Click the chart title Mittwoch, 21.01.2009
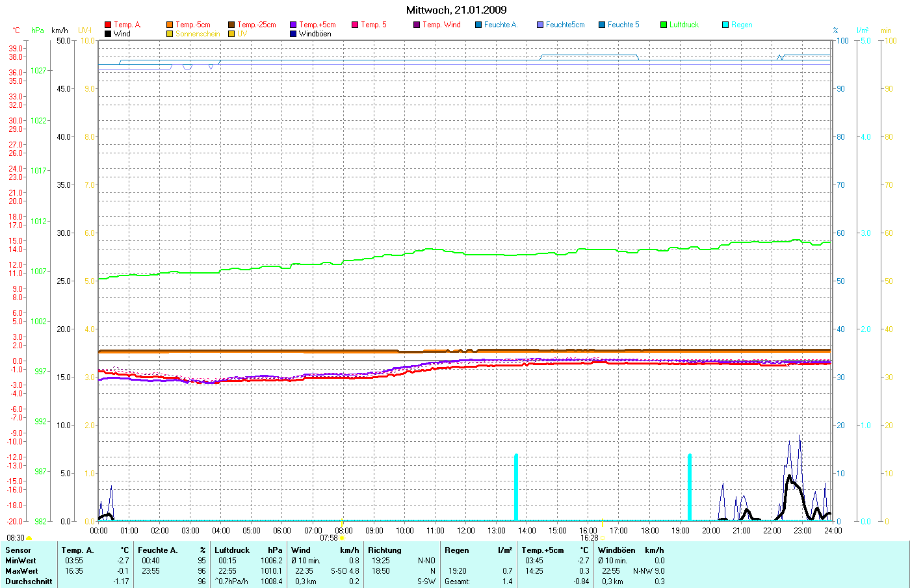910x588 pixels. tap(456, 10)
